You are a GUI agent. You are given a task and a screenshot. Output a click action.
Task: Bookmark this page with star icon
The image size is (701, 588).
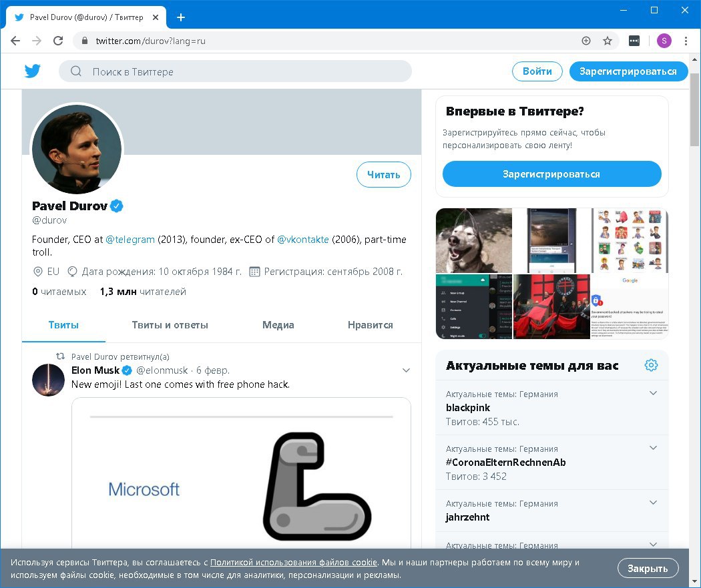[x=607, y=41]
